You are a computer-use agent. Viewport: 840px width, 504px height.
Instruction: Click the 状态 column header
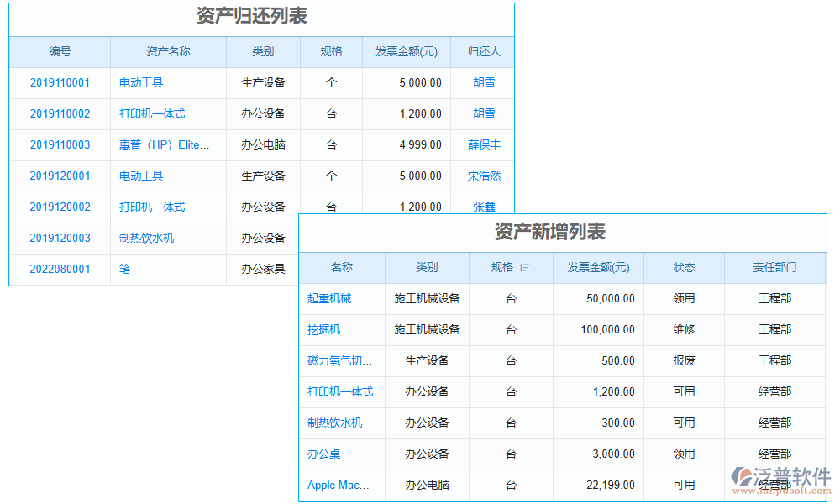tap(684, 268)
